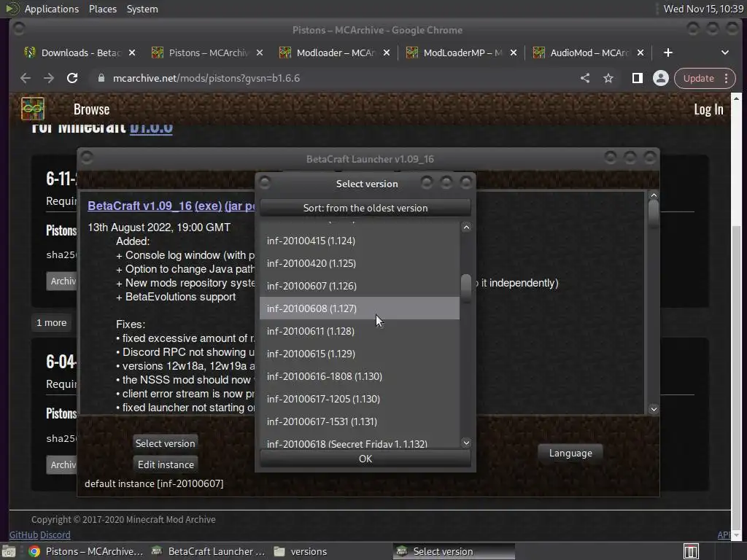Close the ModLoaderMP tab

point(514,52)
